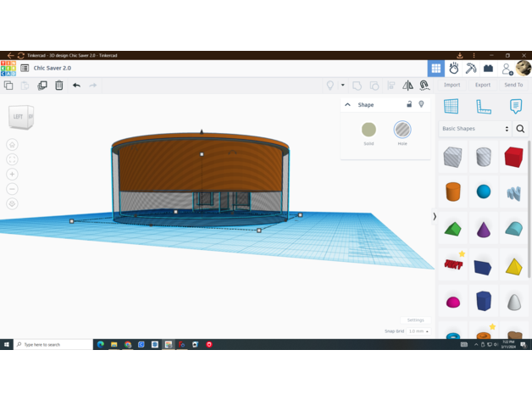Toggle the shape editing lock
This screenshot has height=400, width=532.
click(409, 104)
